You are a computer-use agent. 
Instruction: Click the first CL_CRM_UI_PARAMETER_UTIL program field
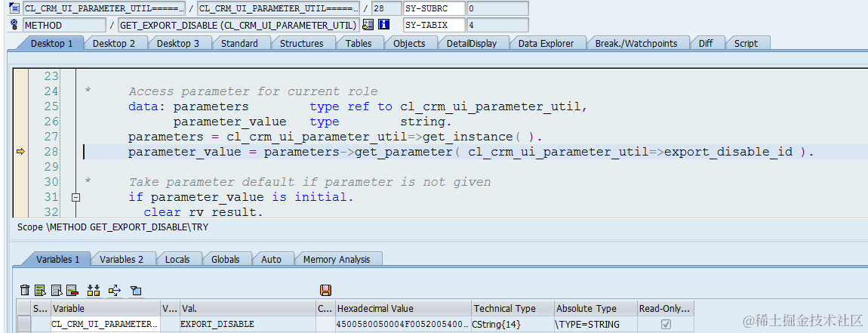tap(104, 8)
